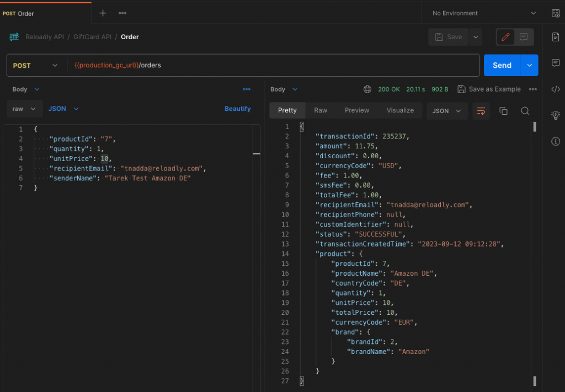The image size is (565, 392).
Task: Open the raw body type dropdown
Action: [25, 109]
